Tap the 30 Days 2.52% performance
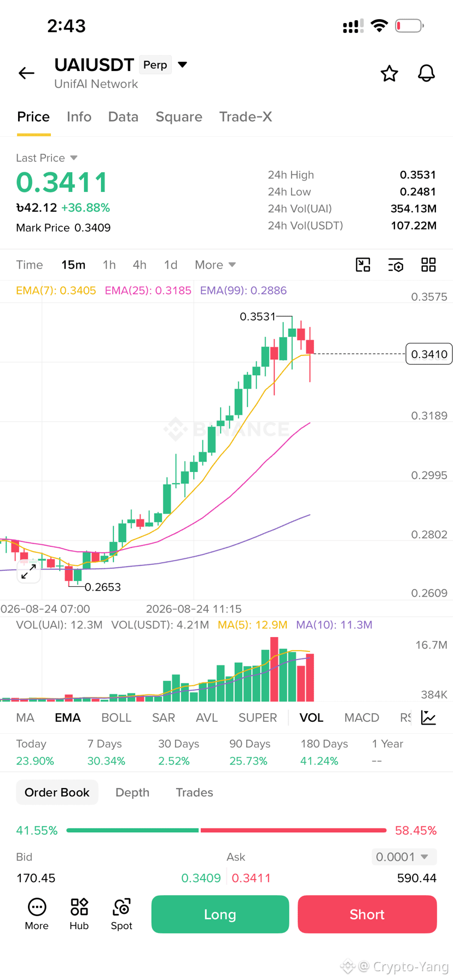This screenshot has width=453, height=980. (x=178, y=752)
